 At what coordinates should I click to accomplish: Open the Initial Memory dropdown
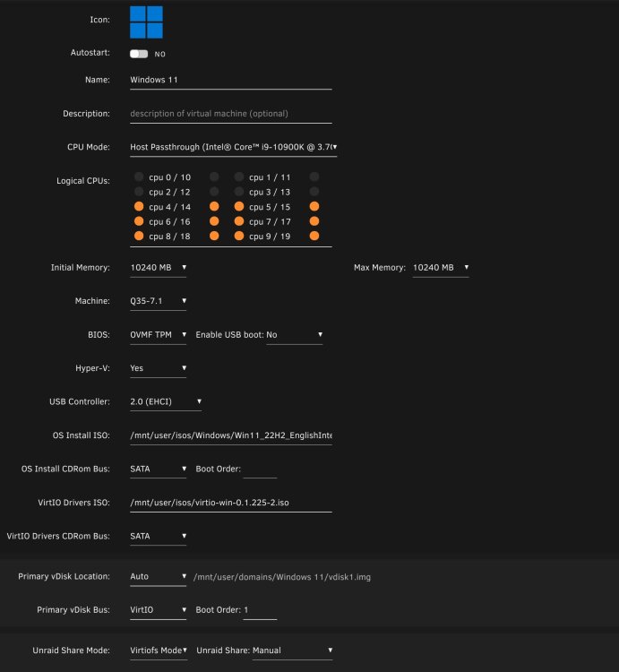(158, 268)
